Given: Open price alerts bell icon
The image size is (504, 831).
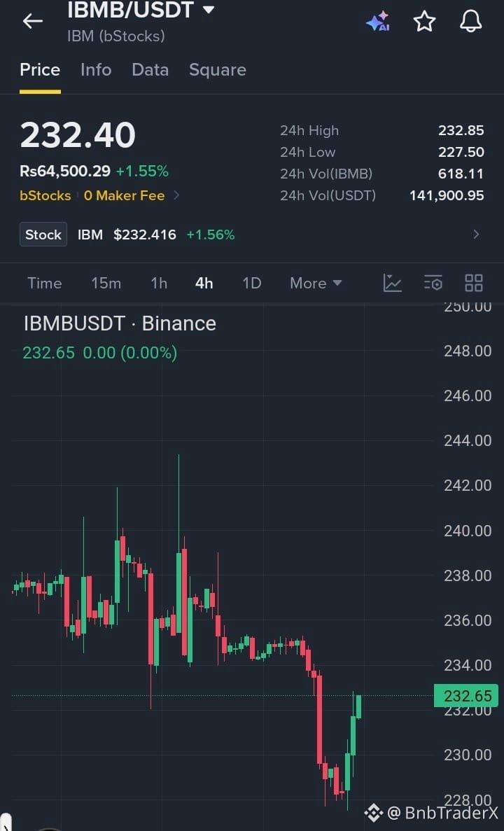Looking at the screenshot, I should coord(470,21).
